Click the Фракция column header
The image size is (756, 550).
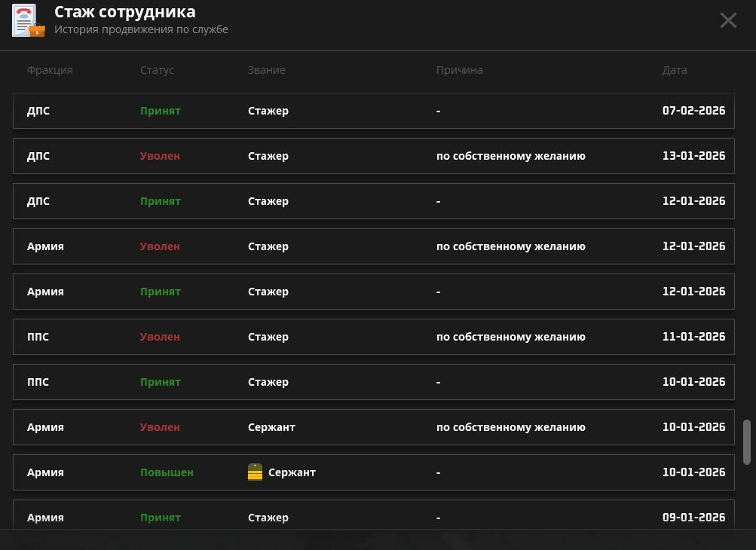[50, 70]
